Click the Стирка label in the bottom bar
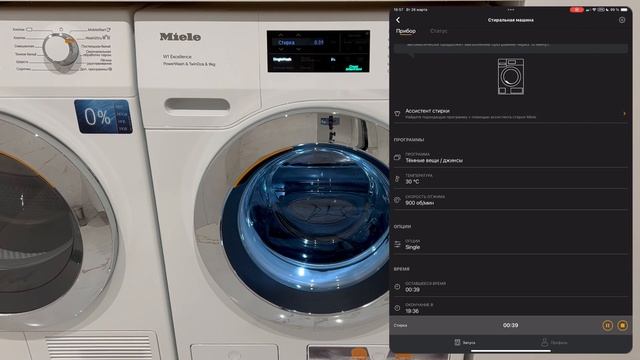This screenshot has height=360, width=640. click(400, 325)
